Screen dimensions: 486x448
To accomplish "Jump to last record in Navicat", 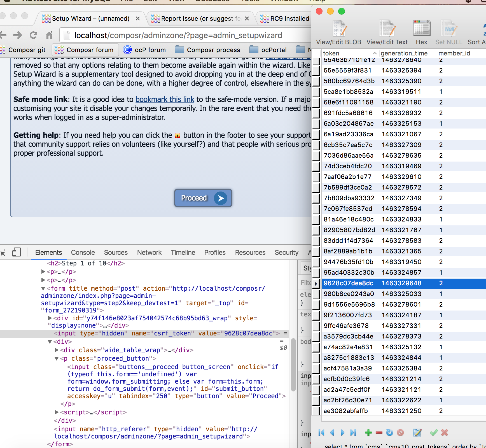I will coord(353,433).
